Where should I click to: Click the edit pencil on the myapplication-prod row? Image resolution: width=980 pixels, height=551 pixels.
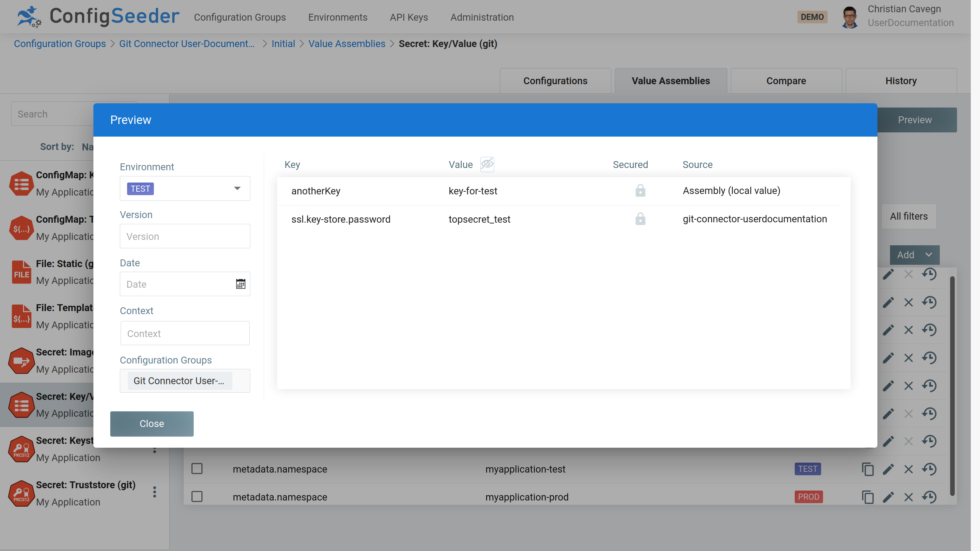pyautogui.click(x=888, y=497)
